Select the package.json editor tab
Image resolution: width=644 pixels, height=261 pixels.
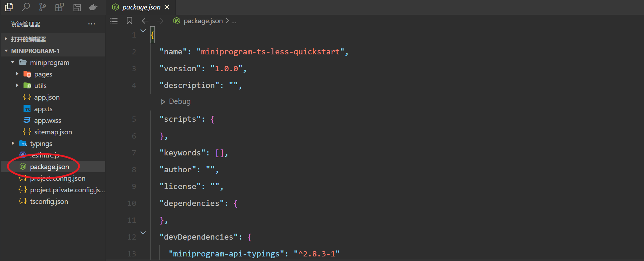coord(141,7)
